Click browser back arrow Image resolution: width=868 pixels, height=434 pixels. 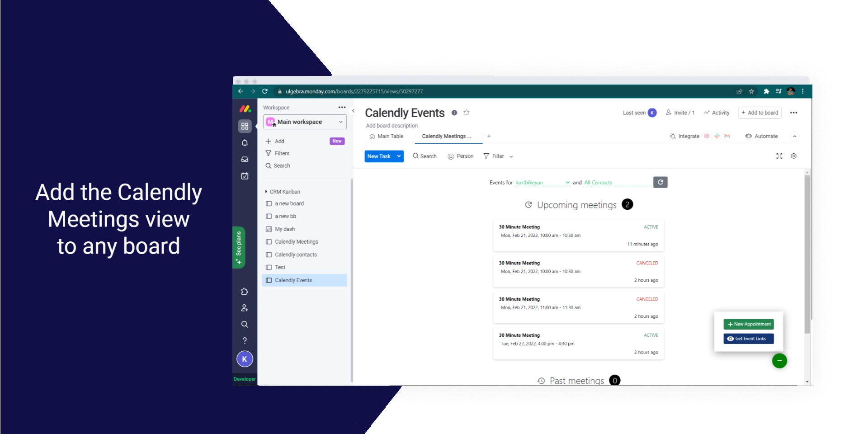(x=241, y=91)
